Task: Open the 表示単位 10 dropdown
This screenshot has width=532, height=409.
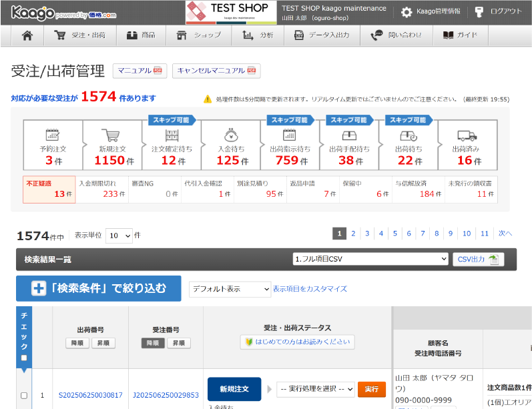Action: (x=119, y=236)
